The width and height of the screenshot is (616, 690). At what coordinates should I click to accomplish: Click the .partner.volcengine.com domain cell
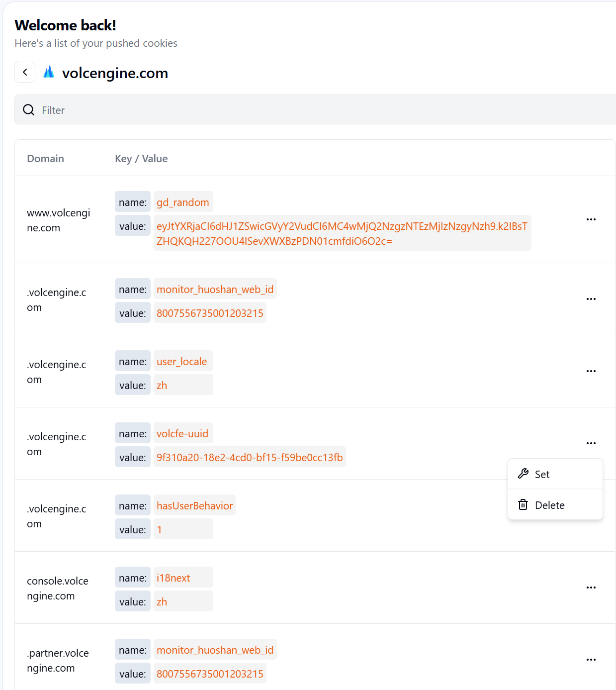(58, 661)
